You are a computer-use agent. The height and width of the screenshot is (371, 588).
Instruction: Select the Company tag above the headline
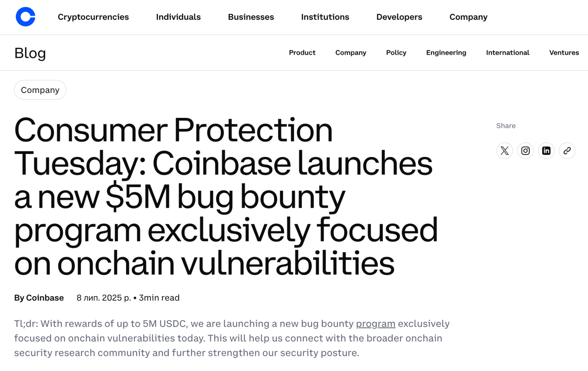40,90
